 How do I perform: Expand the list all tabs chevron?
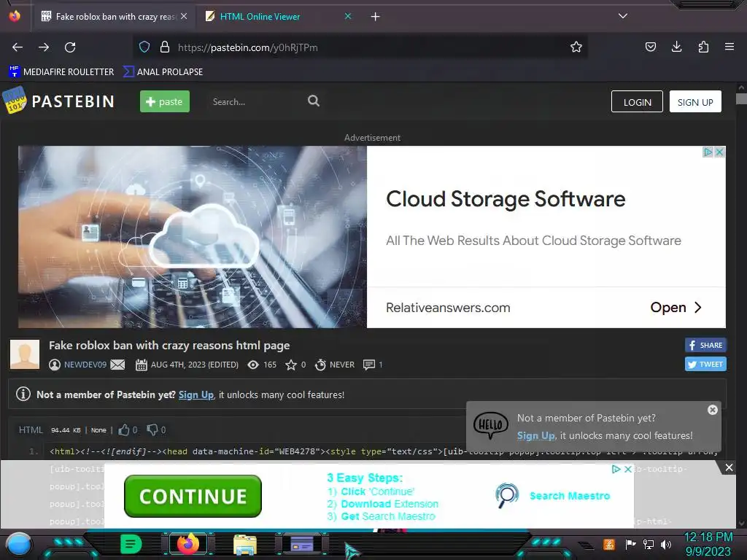click(623, 16)
